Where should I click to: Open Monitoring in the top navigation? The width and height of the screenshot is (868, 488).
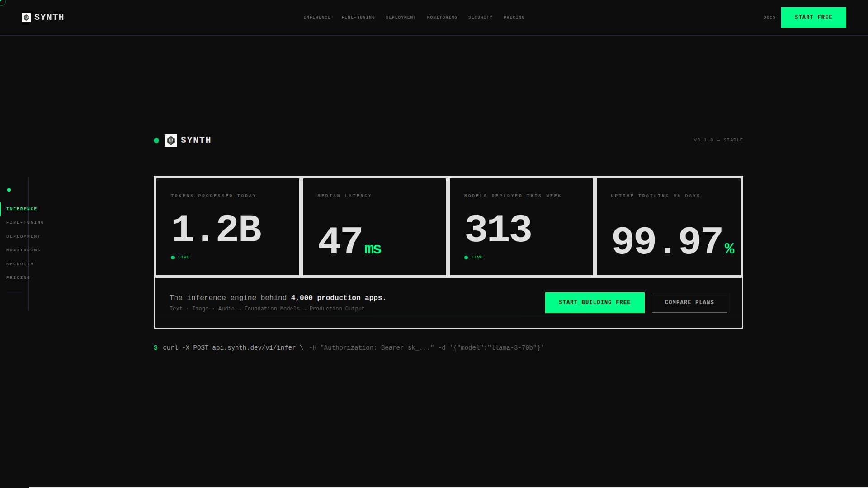coord(442,17)
